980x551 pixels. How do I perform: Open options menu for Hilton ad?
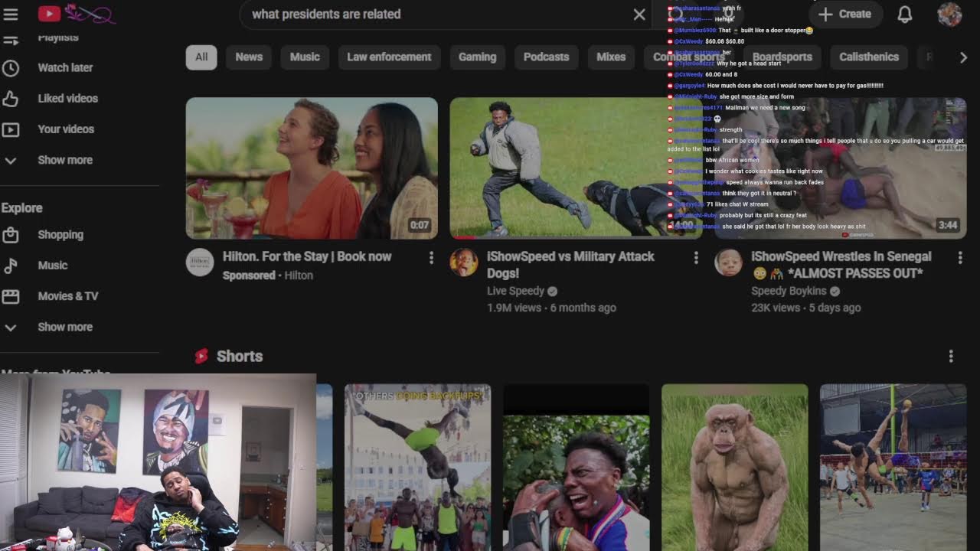coord(431,258)
